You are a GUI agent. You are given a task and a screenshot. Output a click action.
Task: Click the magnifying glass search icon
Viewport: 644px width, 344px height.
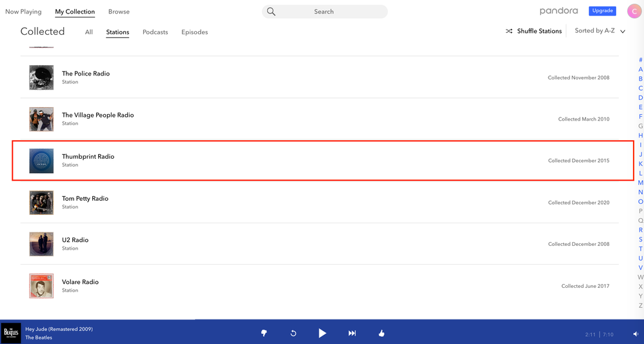tap(271, 12)
